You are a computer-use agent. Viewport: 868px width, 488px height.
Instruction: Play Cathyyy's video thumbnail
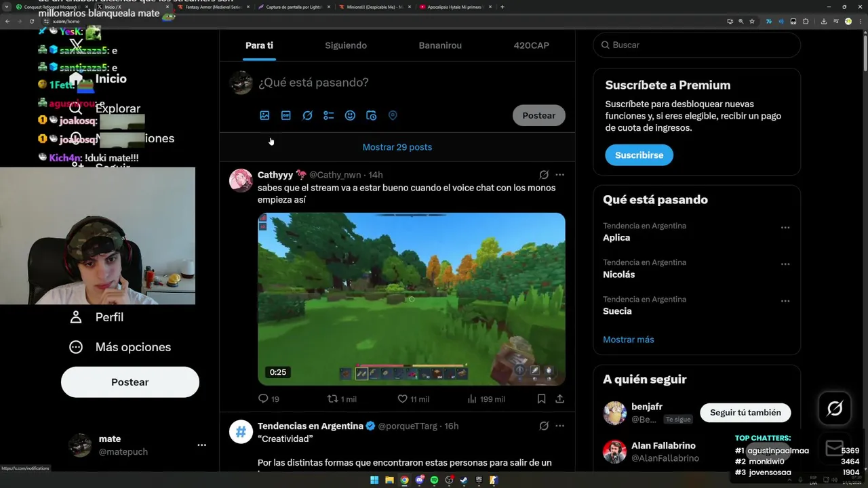[x=411, y=299]
